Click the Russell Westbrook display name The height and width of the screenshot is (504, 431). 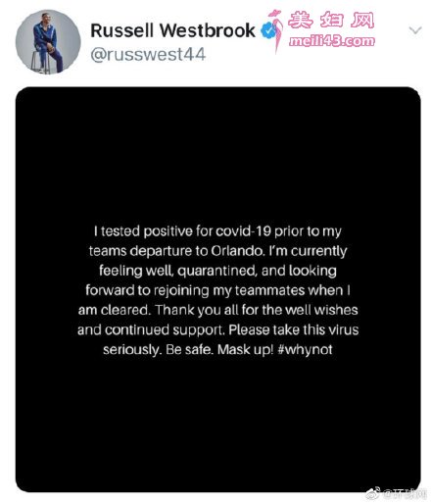click(172, 30)
